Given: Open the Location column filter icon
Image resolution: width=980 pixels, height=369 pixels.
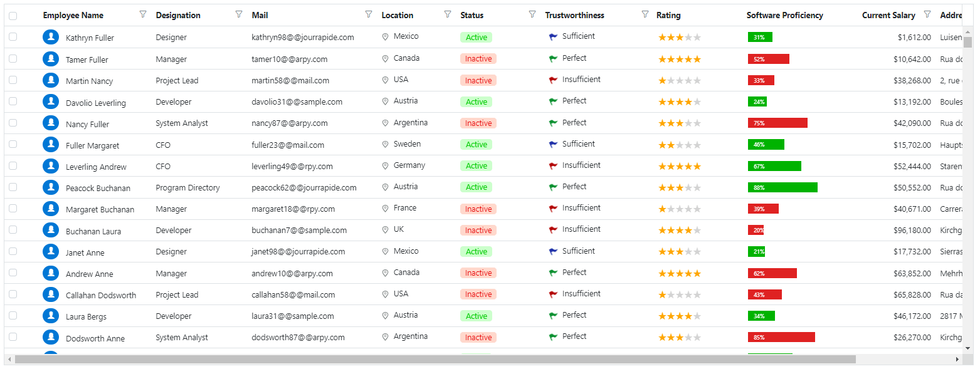Looking at the screenshot, I should 447,14.
